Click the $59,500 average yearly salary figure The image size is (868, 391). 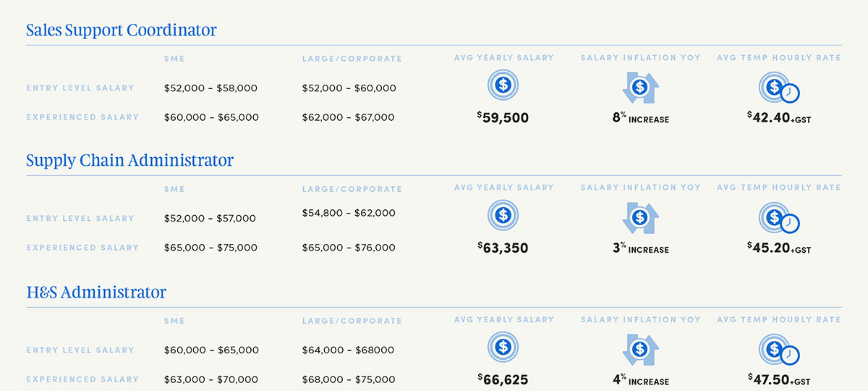pos(503,117)
